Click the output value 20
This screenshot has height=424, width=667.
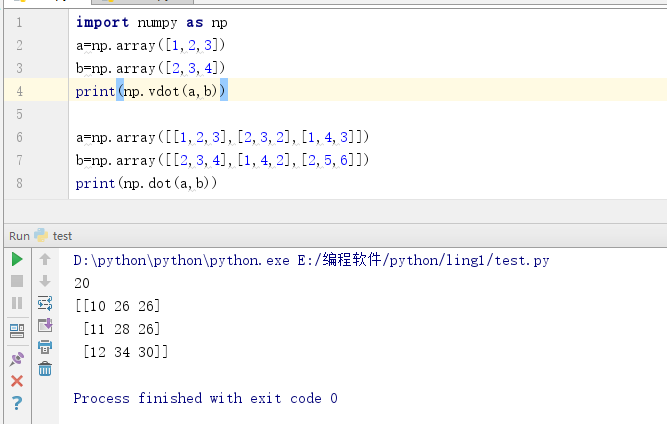pyautogui.click(x=82, y=283)
